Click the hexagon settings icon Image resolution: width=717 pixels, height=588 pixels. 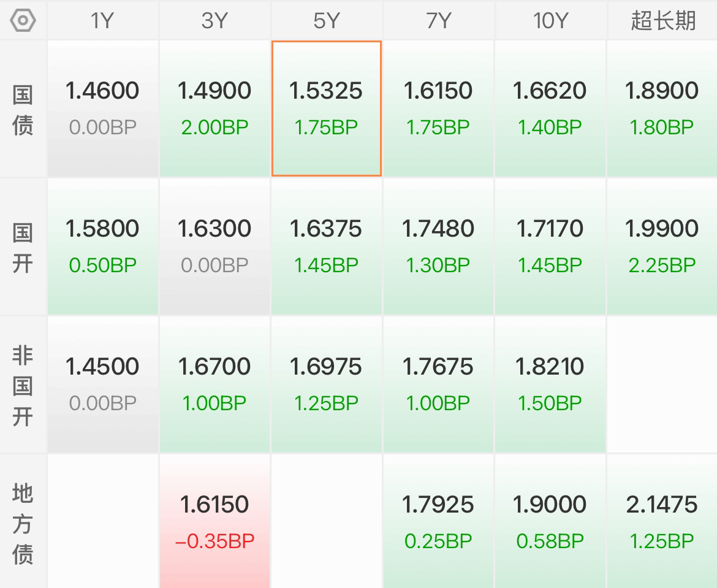pos(23,20)
